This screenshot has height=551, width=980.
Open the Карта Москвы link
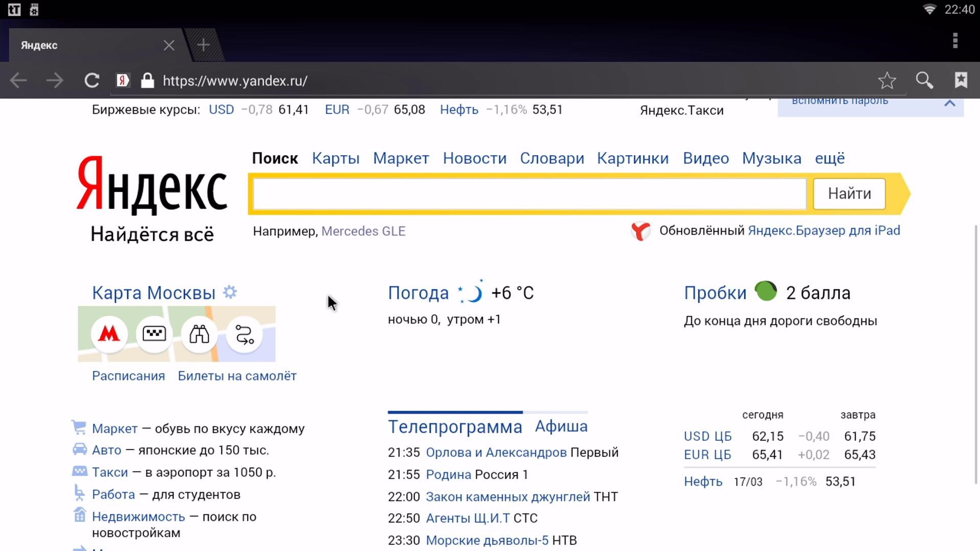(x=154, y=293)
